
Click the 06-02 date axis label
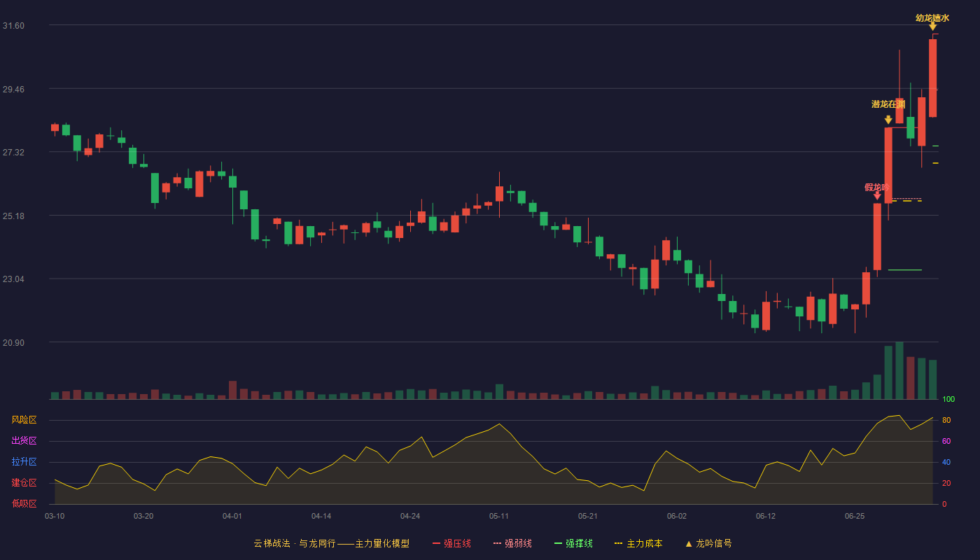pyautogui.click(x=677, y=516)
